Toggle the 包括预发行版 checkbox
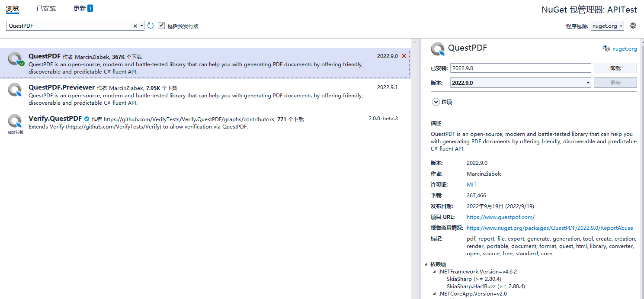The width and height of the screenshot is (644, 299). tap(161, 26)
